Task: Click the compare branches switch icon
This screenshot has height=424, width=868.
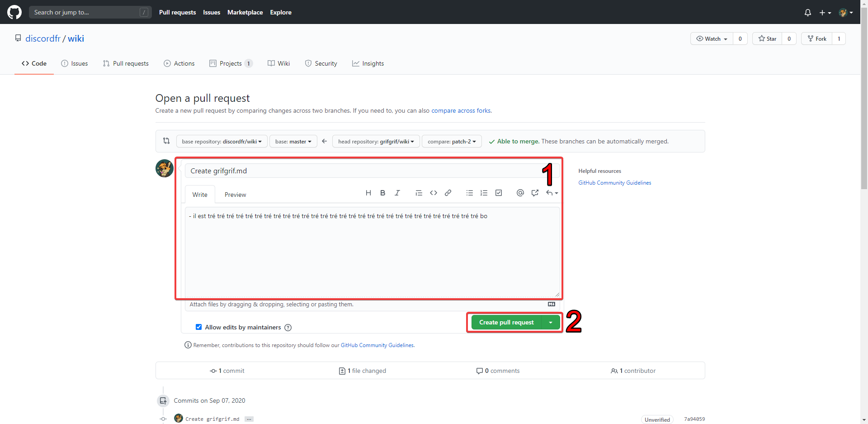Action: (166, 141)
